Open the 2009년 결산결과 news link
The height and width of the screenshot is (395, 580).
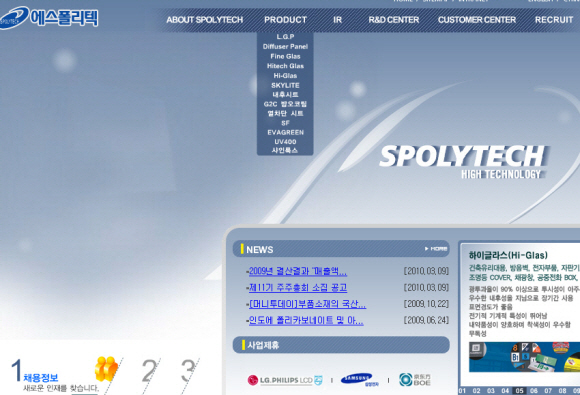pyautogui.click(x=298, y=271)
